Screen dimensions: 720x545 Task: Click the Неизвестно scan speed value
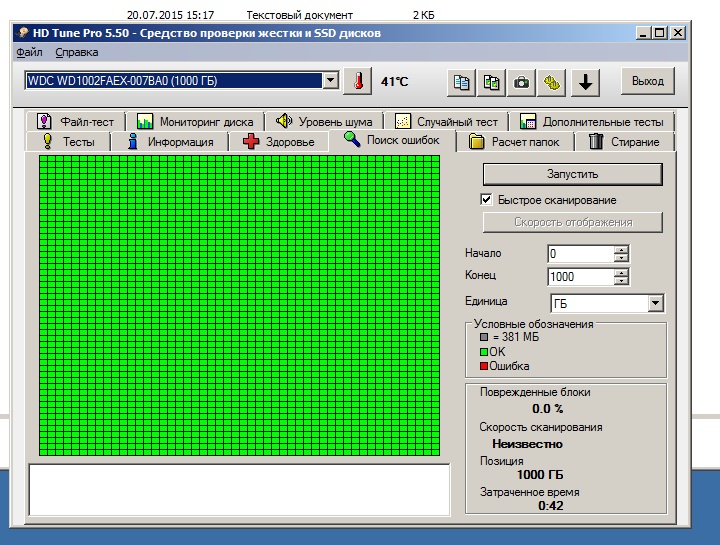pyautogui.click(x=527, y=444)
